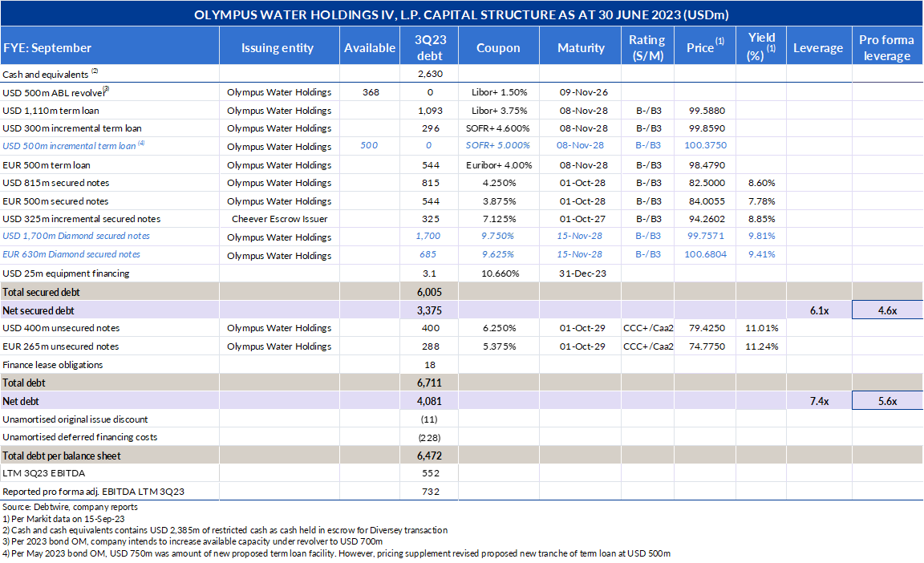Click the 'Available' column header
924x563 pixels.
370,47
